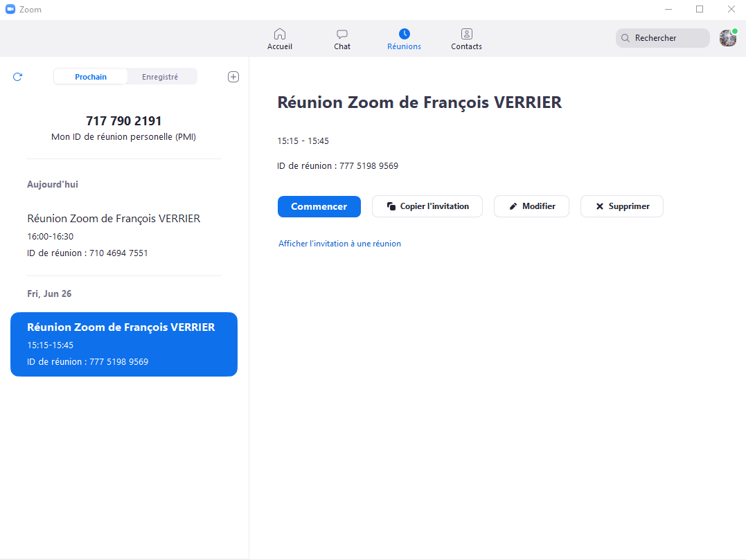Close the Zoom window

[731, 10]
